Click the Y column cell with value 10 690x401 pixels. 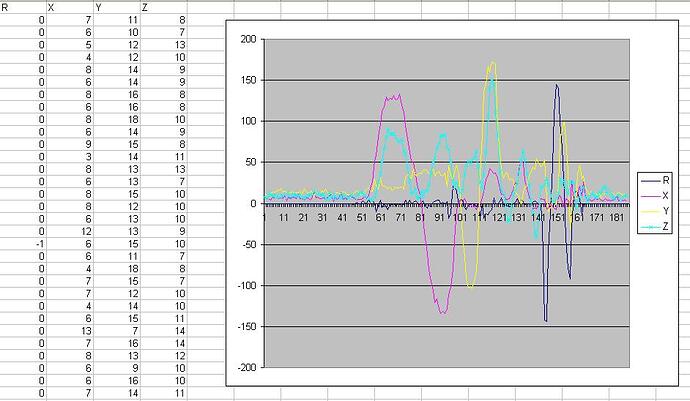[x=117, y=33]
